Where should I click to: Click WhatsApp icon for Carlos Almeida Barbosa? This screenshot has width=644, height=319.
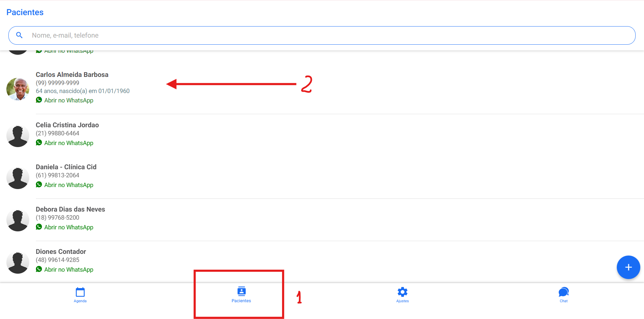click(39, 100)
